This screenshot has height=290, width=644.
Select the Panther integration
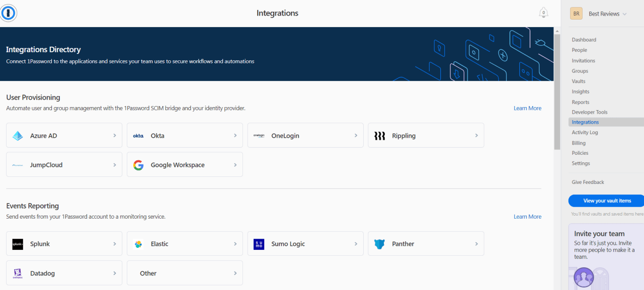pos(426,243)
